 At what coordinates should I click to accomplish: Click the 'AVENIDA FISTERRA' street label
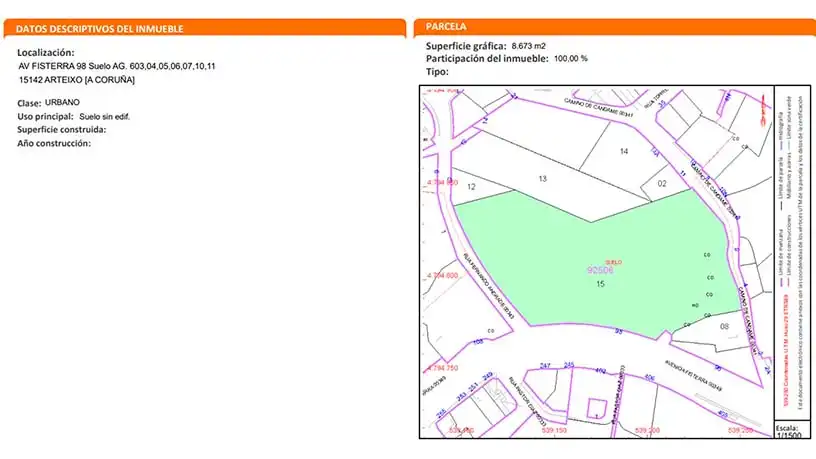[x=693, y=375]
